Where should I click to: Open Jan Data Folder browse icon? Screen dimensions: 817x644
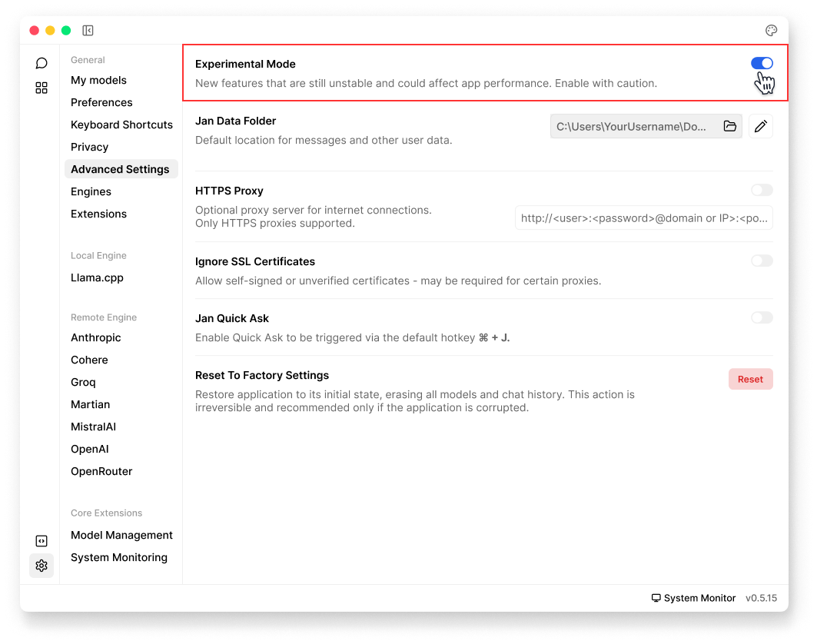point(729,127)
